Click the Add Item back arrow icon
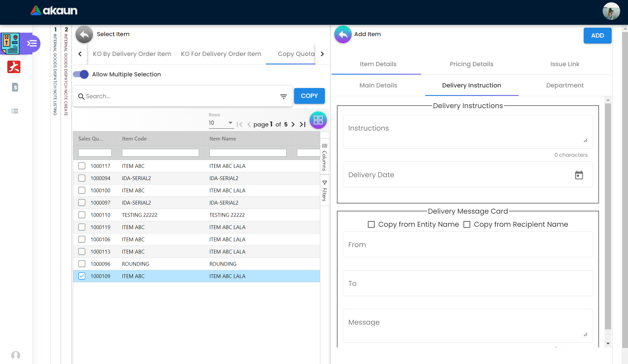Screen dimensions: 628x364 343,34
